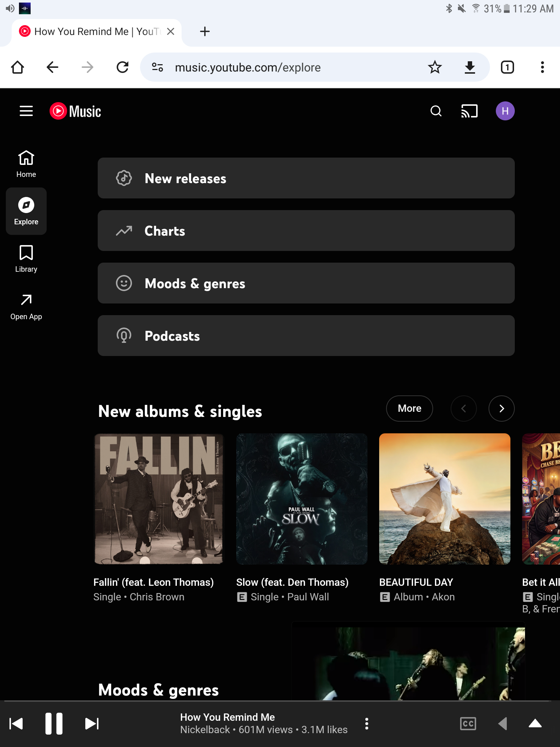Open Charts
Viewport: 560px width, 747px height.
pyautogui.click(x=306, y=231)
